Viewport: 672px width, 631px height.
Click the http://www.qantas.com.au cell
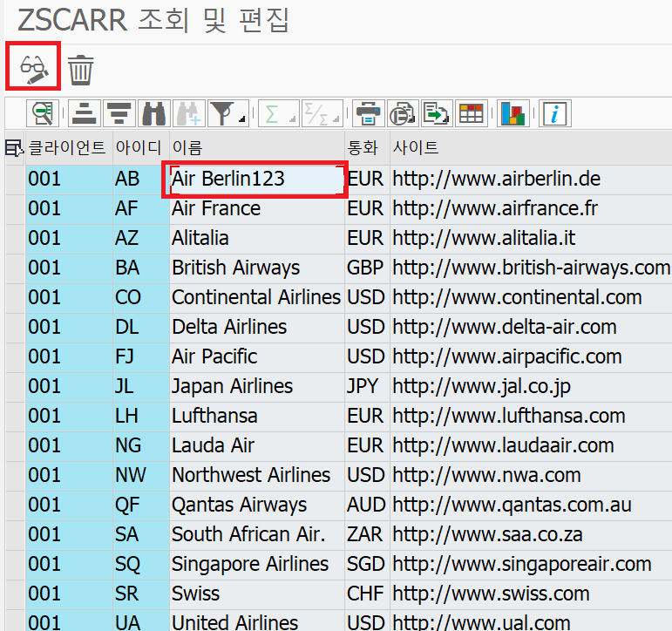(x=531, y=505)
